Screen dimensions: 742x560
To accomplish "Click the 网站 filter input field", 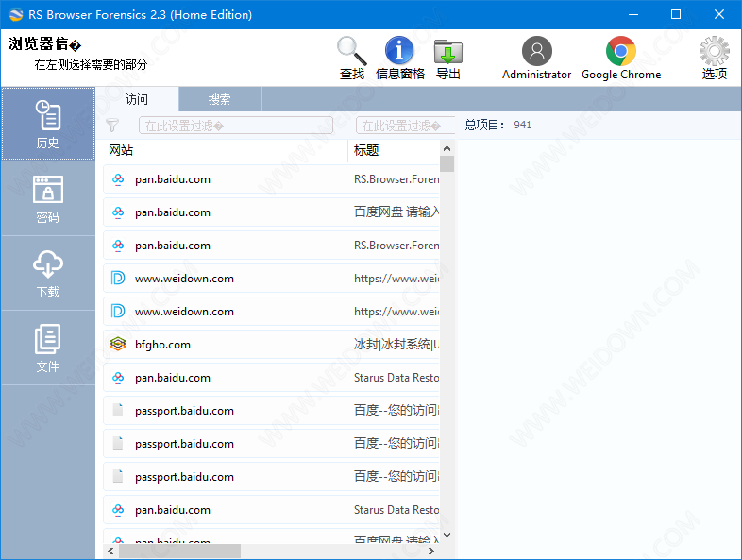I will pos(236,126).
